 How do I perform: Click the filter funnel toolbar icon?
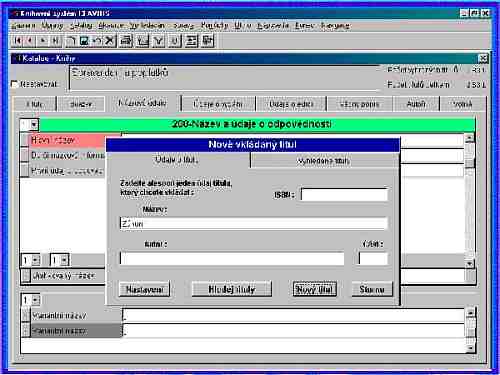click(159, 41)
